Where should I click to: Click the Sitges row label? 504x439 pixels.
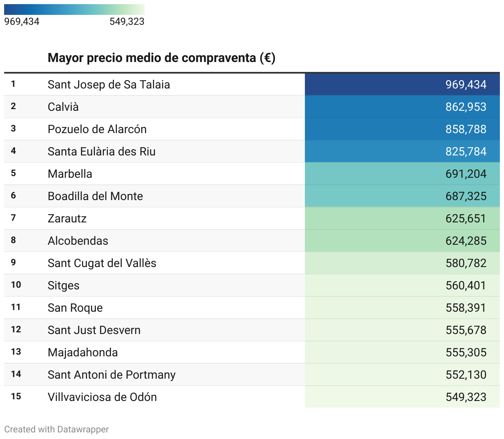pos(64,286)
